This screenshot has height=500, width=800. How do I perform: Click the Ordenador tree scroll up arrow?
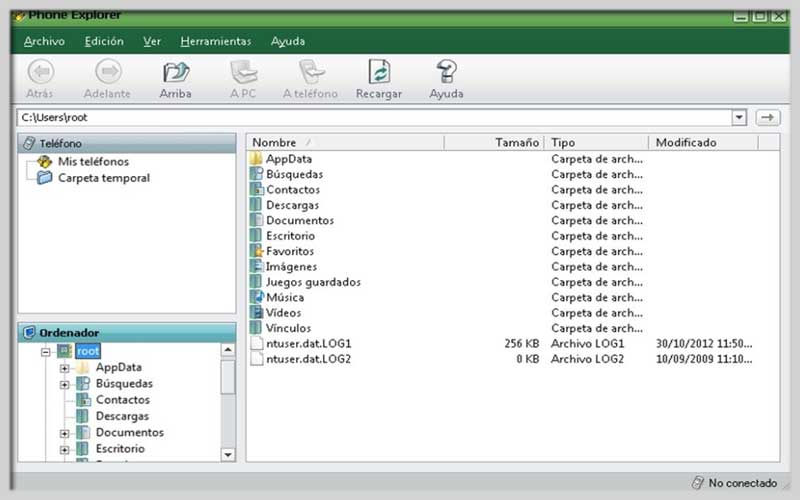click(x=228, y=349)
